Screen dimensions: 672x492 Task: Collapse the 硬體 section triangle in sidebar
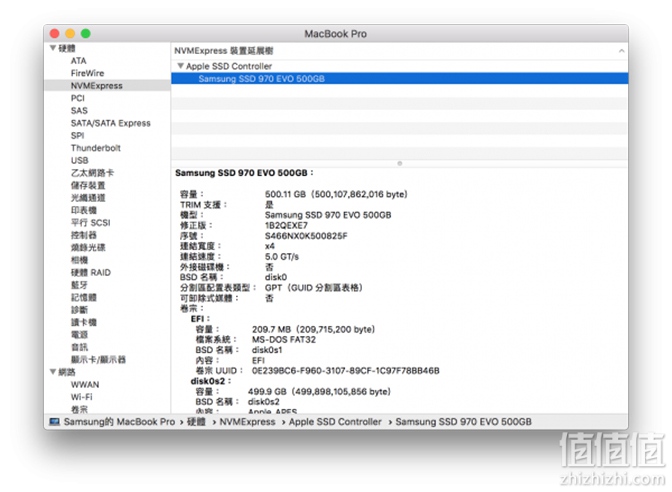(x=53, y=48)
